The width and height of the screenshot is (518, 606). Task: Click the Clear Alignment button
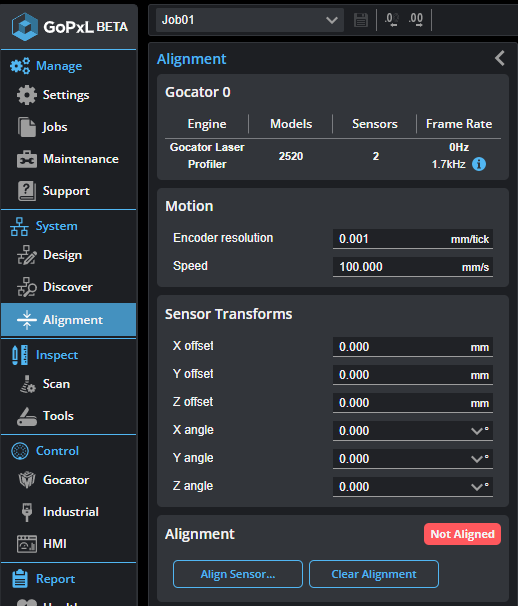pyautogui.click(x=374, y=574)
